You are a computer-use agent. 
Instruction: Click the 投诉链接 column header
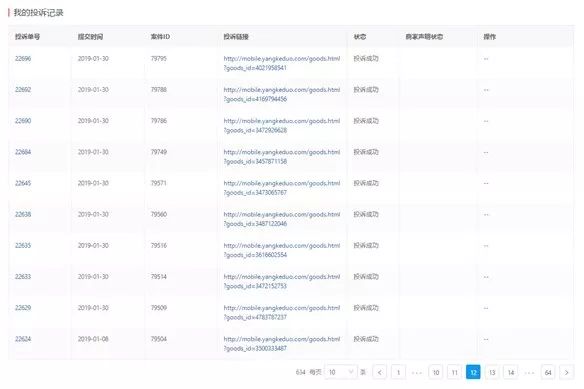coord(236,37)
